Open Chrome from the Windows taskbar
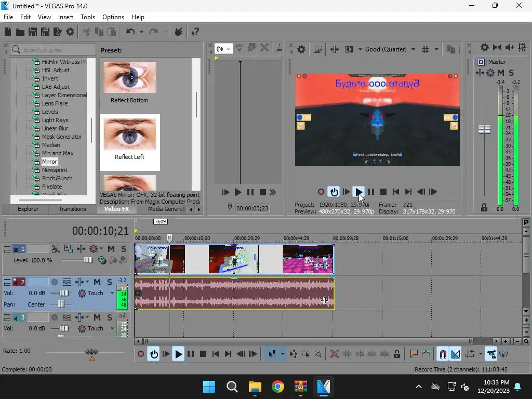Screen dimensions: 532x399 (x=277, y=387)
